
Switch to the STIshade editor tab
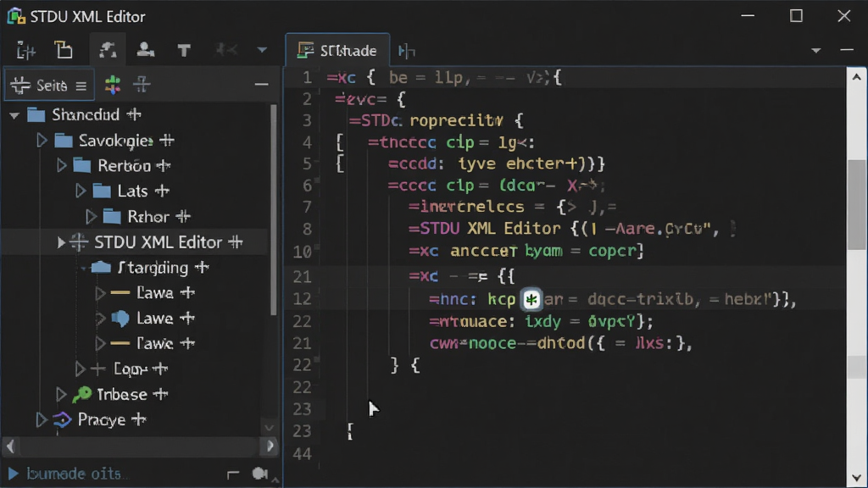coord(337,50)
